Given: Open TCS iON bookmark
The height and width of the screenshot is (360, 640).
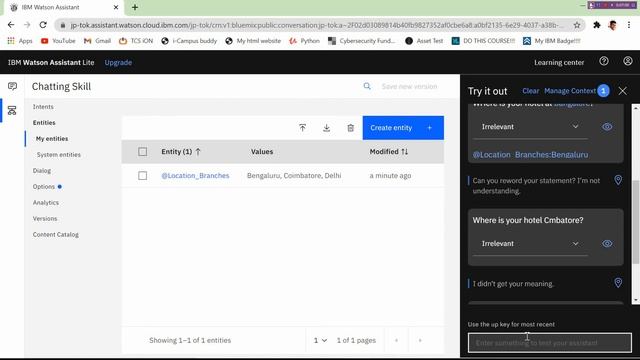Looking at the screenshot, I should pyautogui.click(x=136, y=41).
